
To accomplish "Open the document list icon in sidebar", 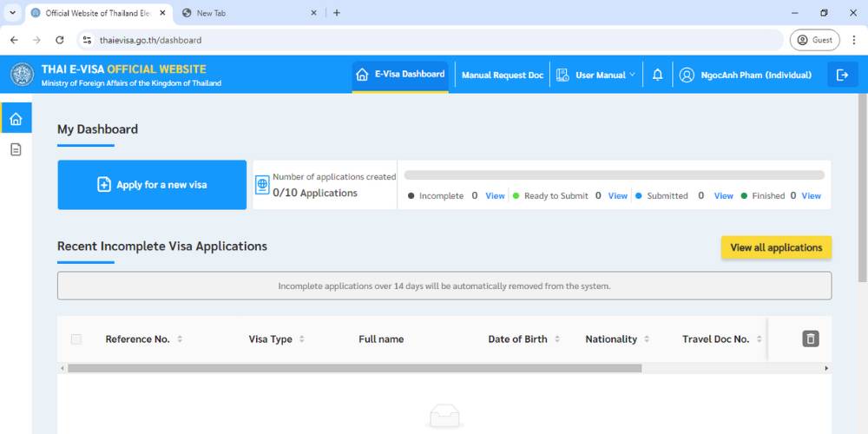I will coord(16,149).
